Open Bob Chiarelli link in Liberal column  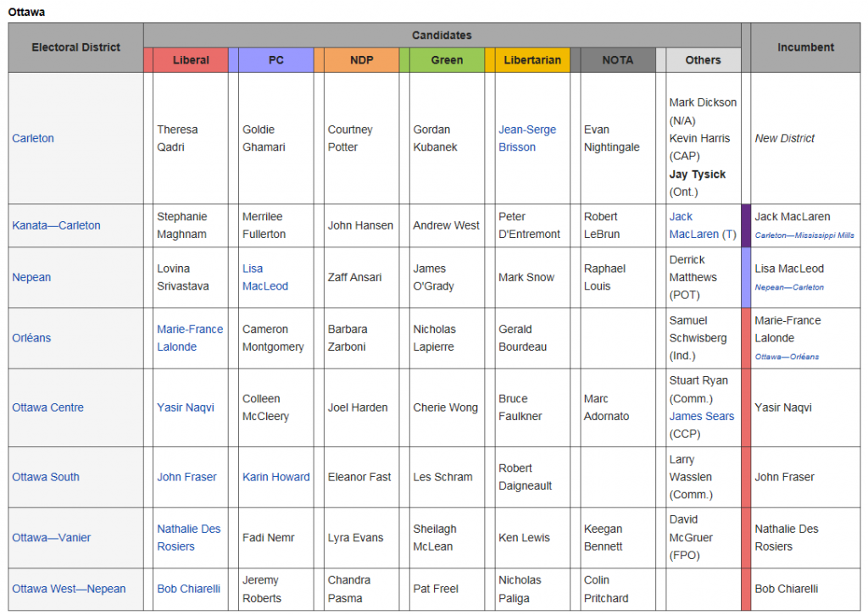pyautogui.click(x=189, y=589)
